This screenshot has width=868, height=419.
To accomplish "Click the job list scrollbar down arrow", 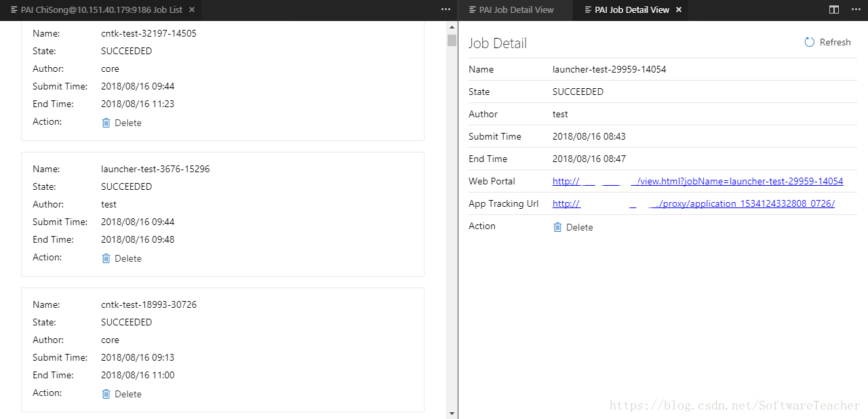I will click(452, 412).
